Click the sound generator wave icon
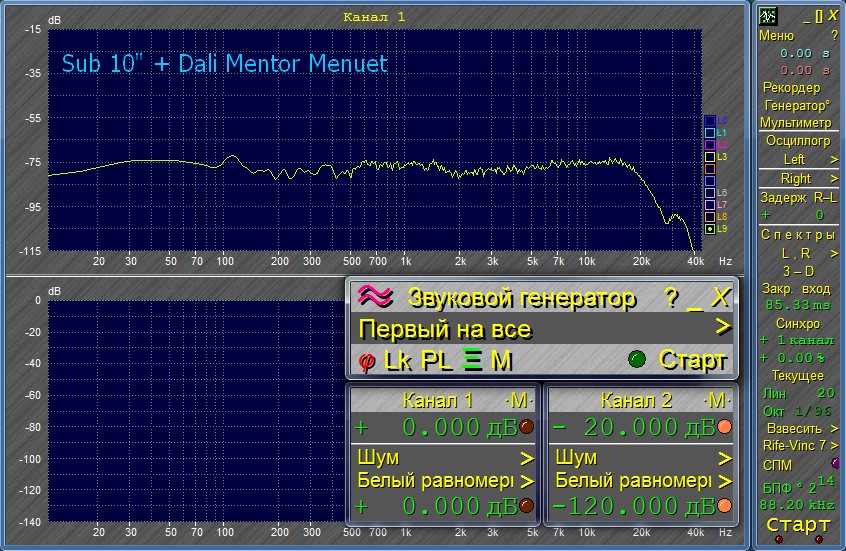This screenshot has width=846, height=551. (375, 296)
